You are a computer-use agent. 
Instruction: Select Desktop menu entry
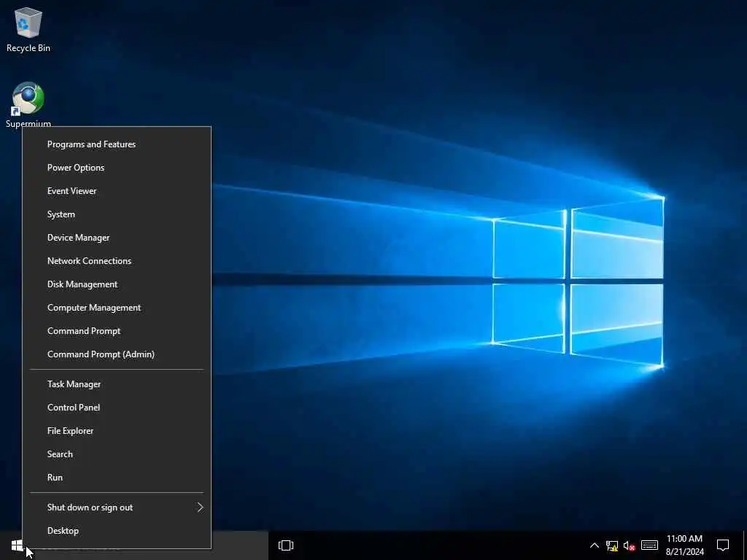coord(117,531)
